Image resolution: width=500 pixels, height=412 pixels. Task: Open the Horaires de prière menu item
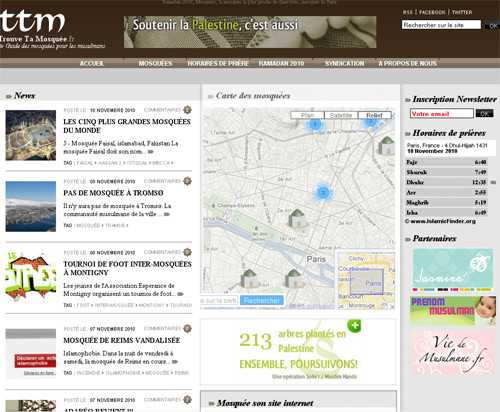[x=218, y=63]
